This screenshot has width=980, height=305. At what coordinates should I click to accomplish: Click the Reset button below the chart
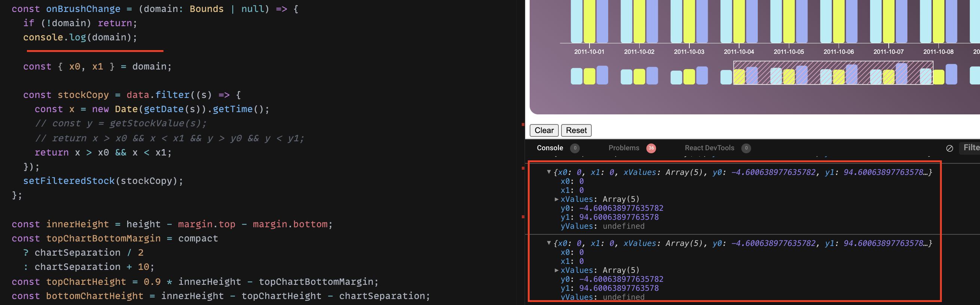576,130
